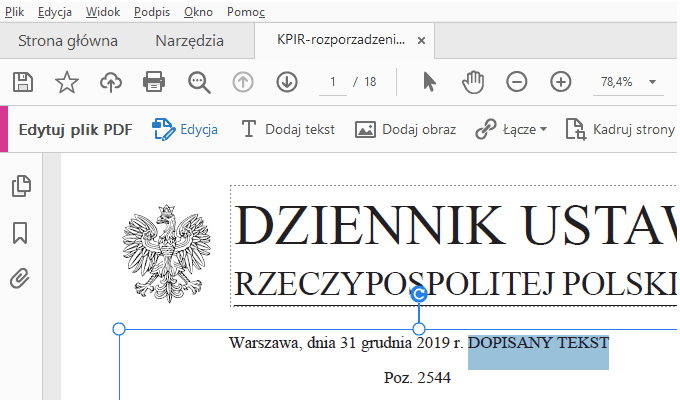The width and height of the screenshot is (680, 400).
Task: Click the DZIENNIK USTAW heading
Action: [x=455, y=225]
